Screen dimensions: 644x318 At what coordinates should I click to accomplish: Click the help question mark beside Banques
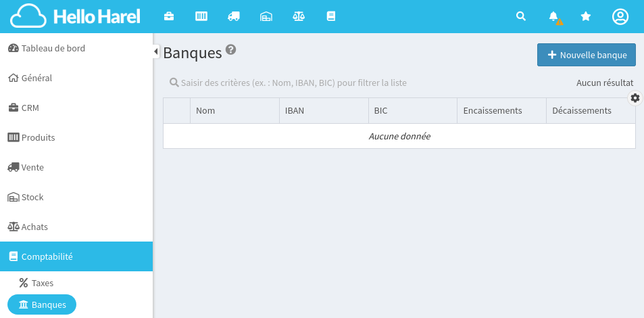pyautogui.click(x=231, y=50)
